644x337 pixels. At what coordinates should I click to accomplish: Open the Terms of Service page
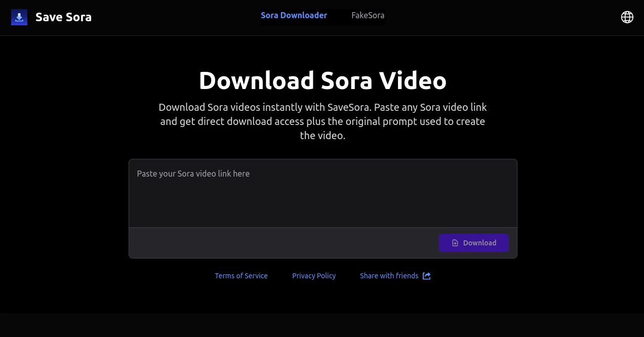241,276
